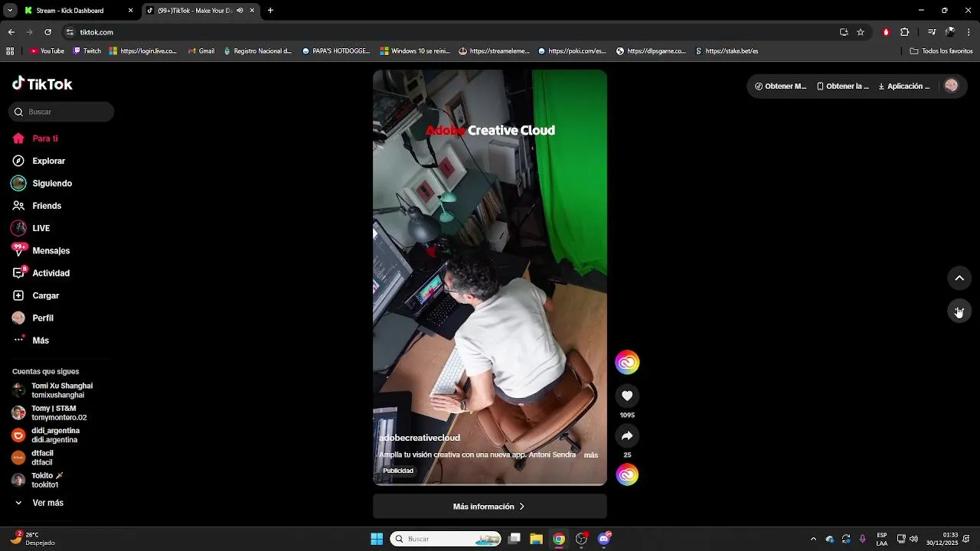
Task: Open the LIVE section
Action: tap(31, 228)
